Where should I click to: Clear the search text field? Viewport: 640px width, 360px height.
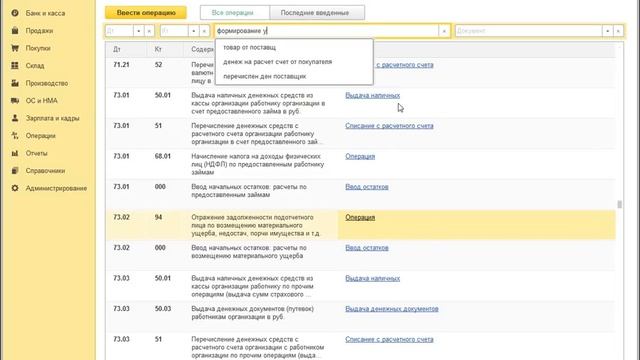[x=444, y=31]
